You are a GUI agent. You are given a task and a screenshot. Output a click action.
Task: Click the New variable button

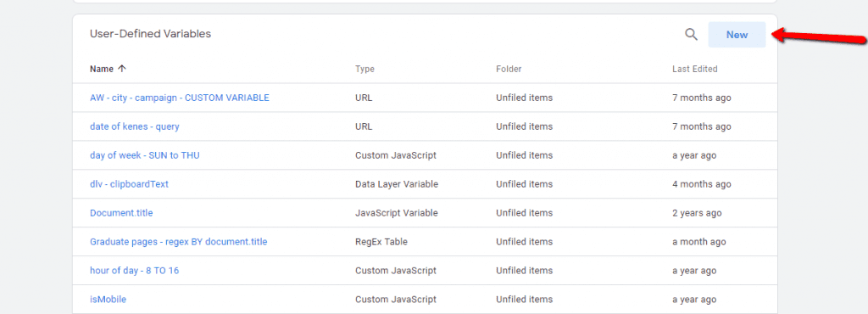[737, 34]
